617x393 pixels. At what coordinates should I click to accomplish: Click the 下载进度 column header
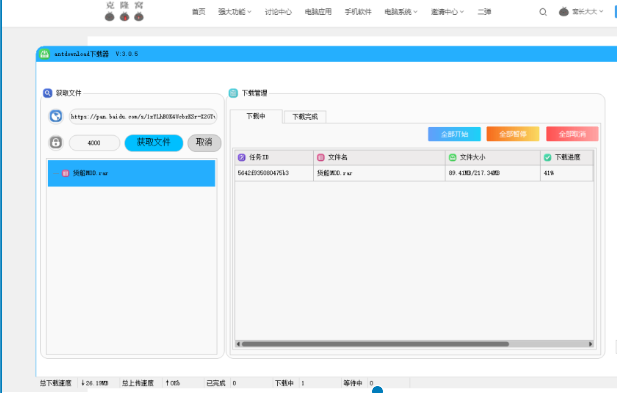pos(567,157)
